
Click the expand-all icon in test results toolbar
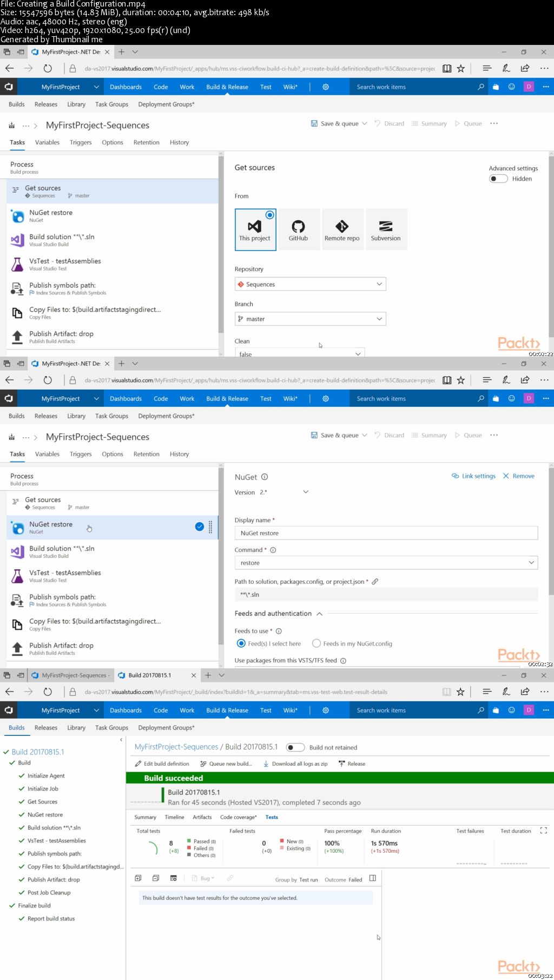pyautogui.click(x=138, y=878)
